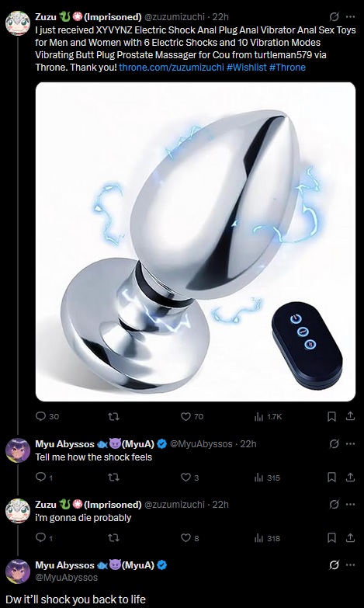This screenshot has height=608, width=364.
Task: Enlarge the attached product image
Action: (x=196, y=241)
